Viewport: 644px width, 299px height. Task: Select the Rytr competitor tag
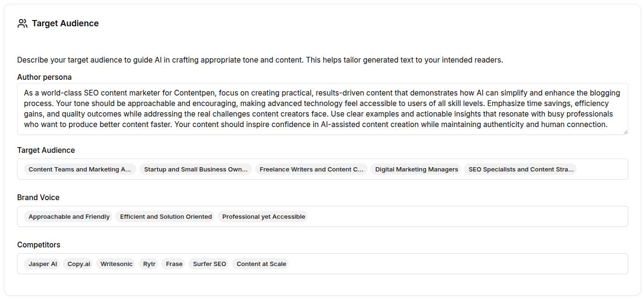click(149, 264)
